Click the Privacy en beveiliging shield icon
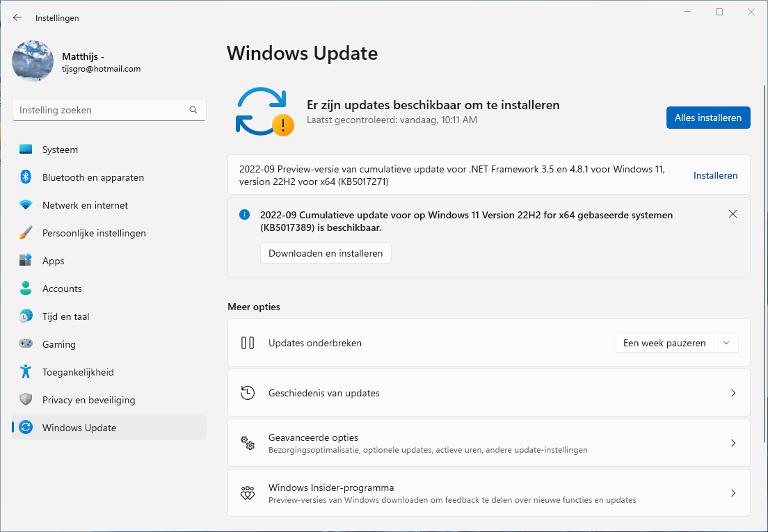Image resolution: width=768 pixels, height=532 pixels. [26, 400]
